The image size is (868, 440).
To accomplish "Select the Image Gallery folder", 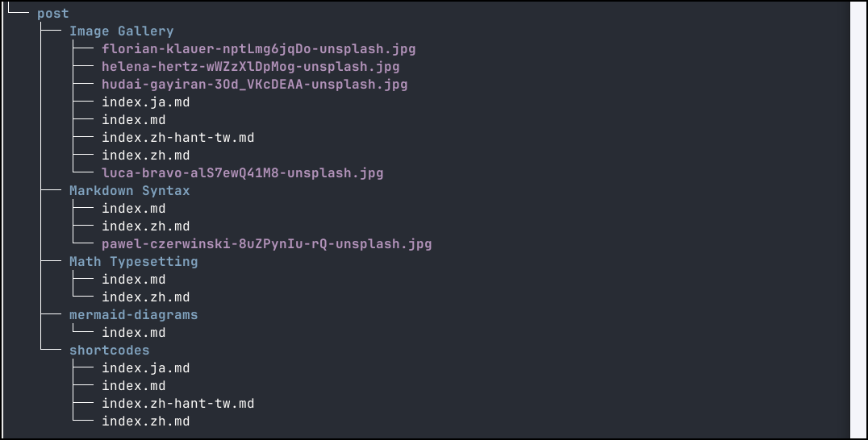I will tap(121, 31).
